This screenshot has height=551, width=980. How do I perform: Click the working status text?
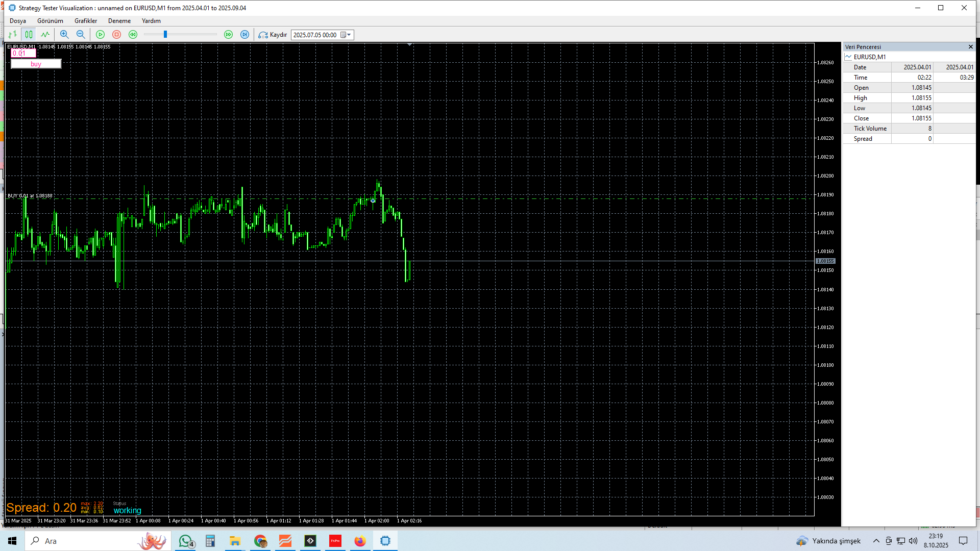[128, 511]
